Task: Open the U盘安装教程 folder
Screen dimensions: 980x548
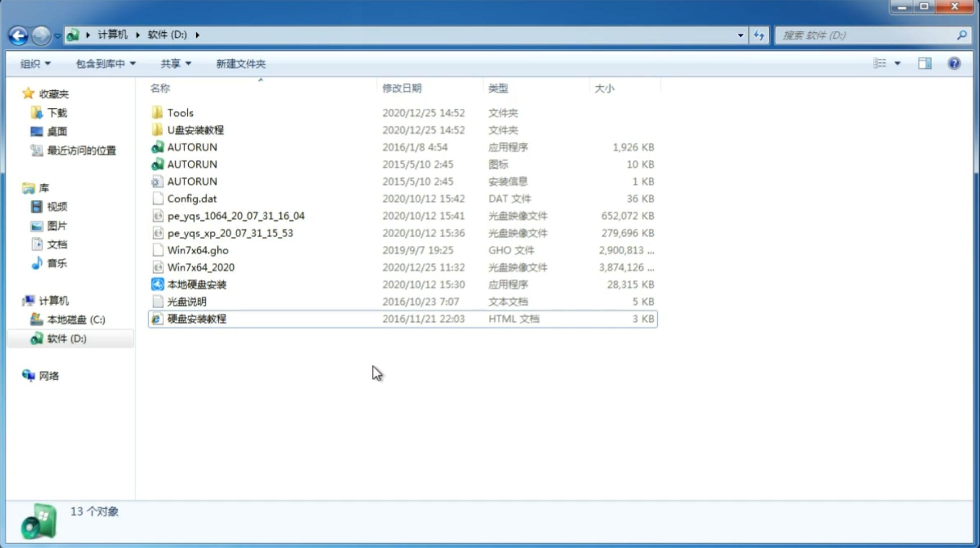Action: 195,129
